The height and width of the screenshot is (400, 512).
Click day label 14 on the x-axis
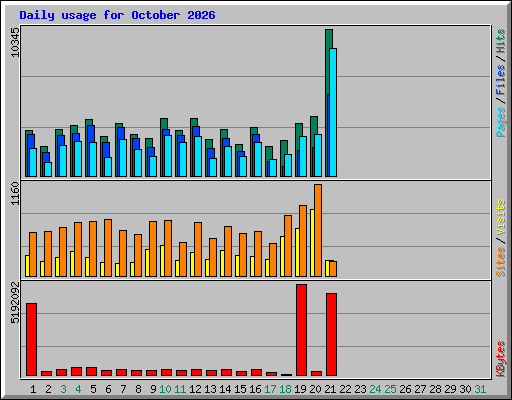[x=225, y=389]
